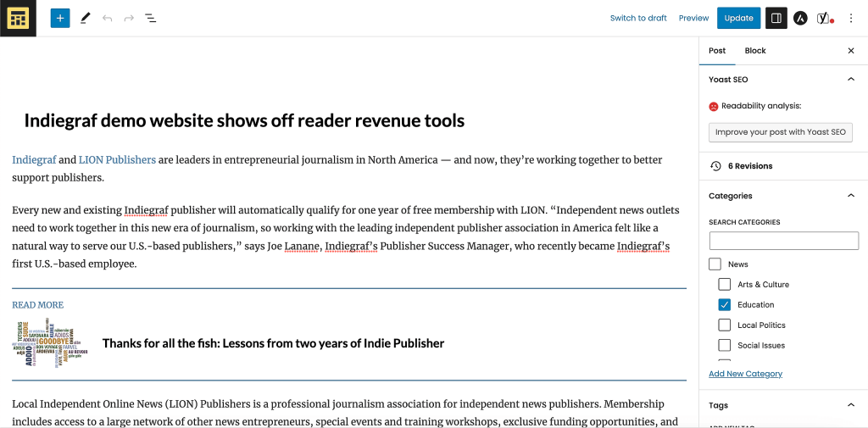Open the three-dot Options menu
The width and height of the screenshot is (868, 428).
(851, 18)
